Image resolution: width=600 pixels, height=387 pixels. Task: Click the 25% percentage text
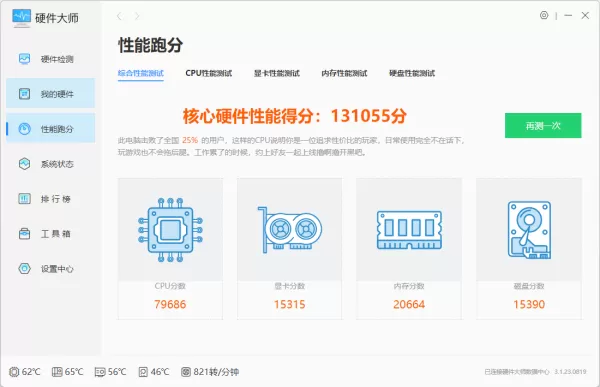190,140
